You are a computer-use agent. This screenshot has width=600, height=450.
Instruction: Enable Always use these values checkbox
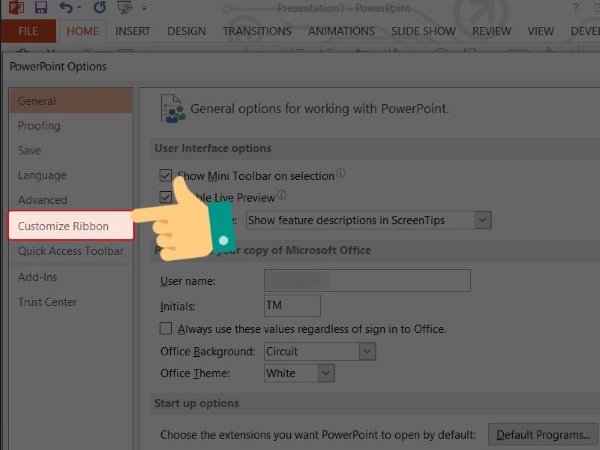coord(166,328)
